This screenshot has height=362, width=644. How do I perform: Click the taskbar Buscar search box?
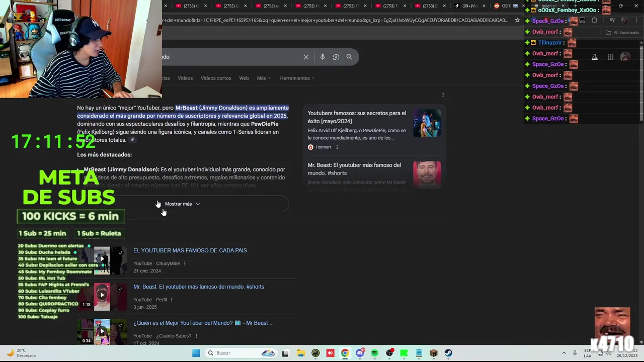[242, 353]
